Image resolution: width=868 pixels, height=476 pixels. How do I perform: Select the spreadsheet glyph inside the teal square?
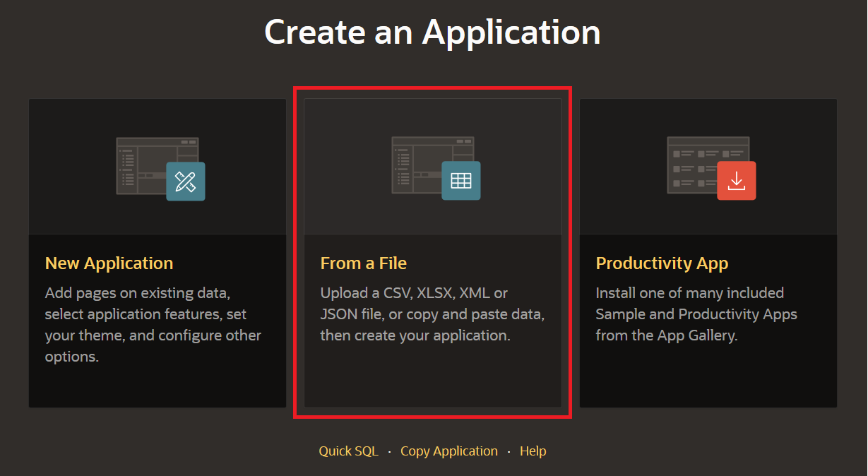pyautogui.click(x=460, y=181)
